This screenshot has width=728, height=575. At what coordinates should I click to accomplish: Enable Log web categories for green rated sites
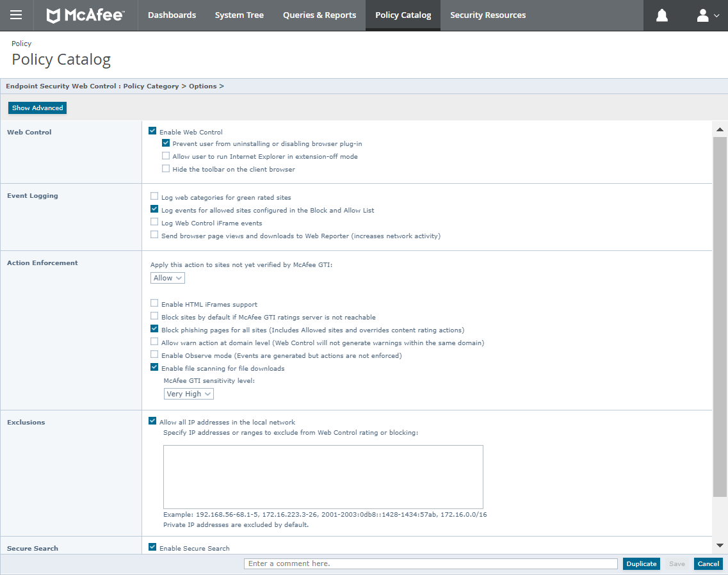pos(154,196)
